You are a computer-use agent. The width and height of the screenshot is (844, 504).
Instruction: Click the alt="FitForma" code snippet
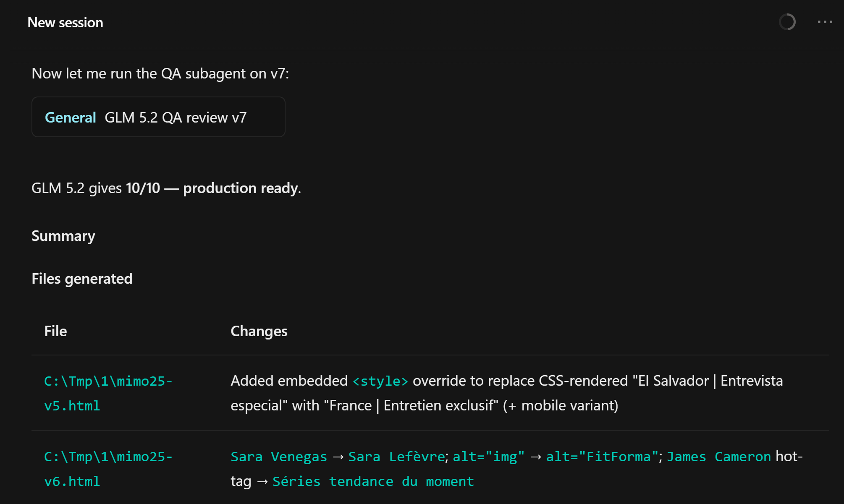pyautogui.click(x=602, y=457)
